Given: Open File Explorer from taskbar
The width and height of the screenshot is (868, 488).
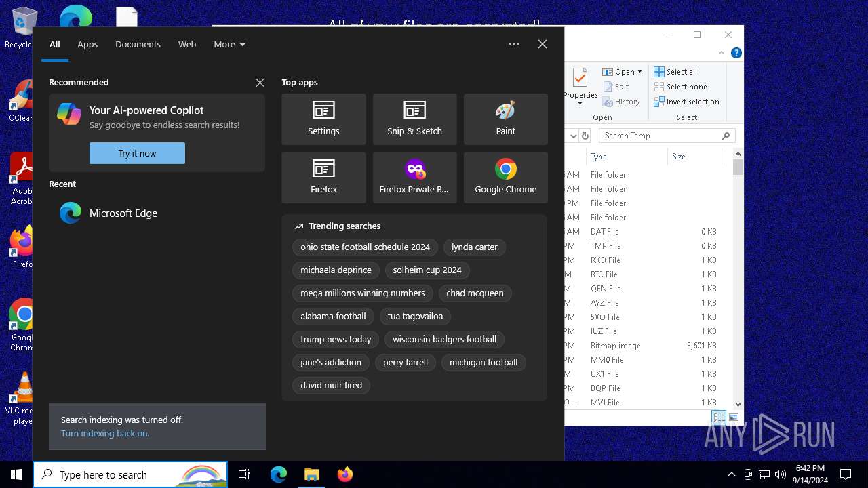Looking at the screenshot, I should click(311, 474).
